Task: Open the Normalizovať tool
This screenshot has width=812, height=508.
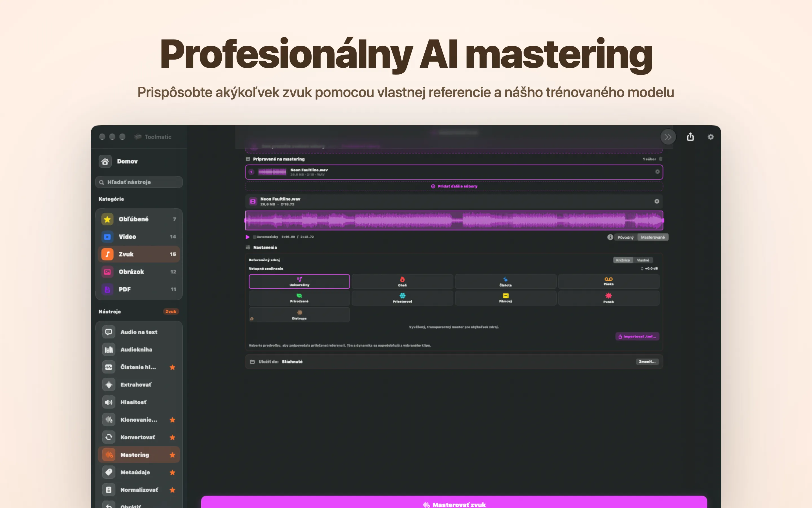Action: tap(139, 490)
